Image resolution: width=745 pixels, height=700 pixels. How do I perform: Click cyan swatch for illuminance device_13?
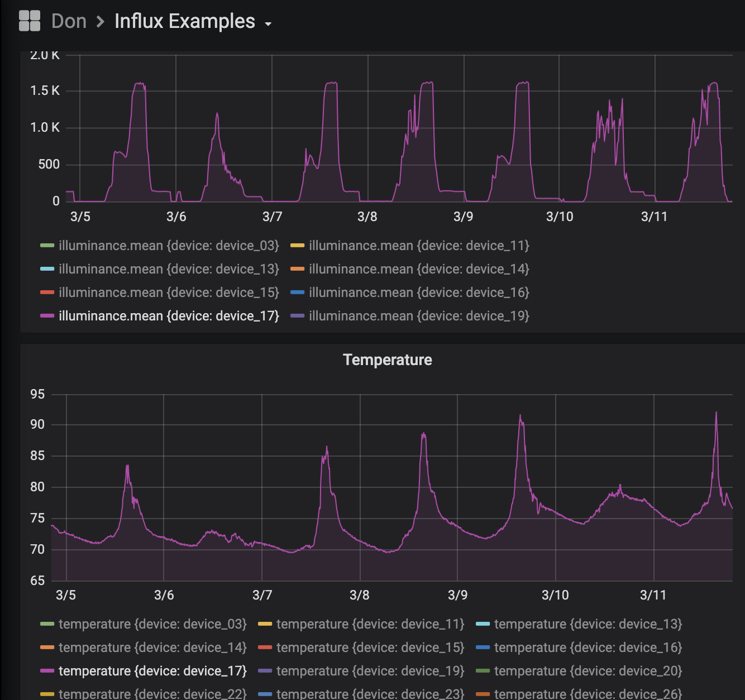click(x=47, y=269)
